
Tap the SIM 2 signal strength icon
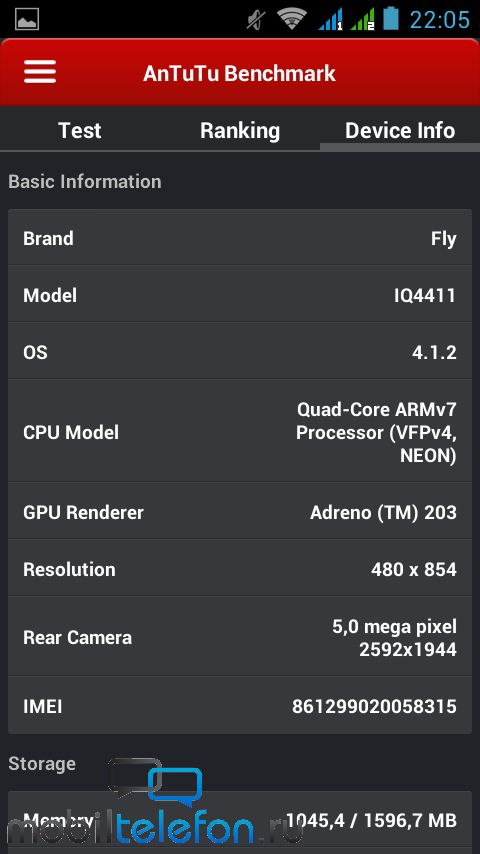(362, 20)
